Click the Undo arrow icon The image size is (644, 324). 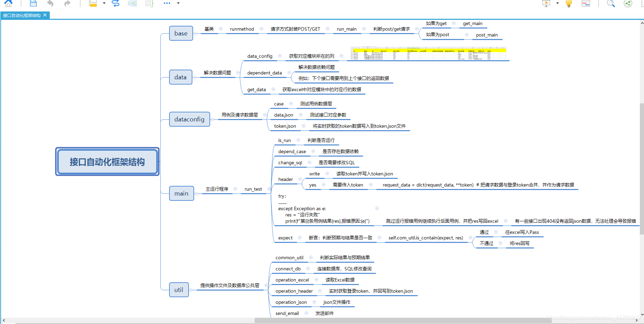50,3
